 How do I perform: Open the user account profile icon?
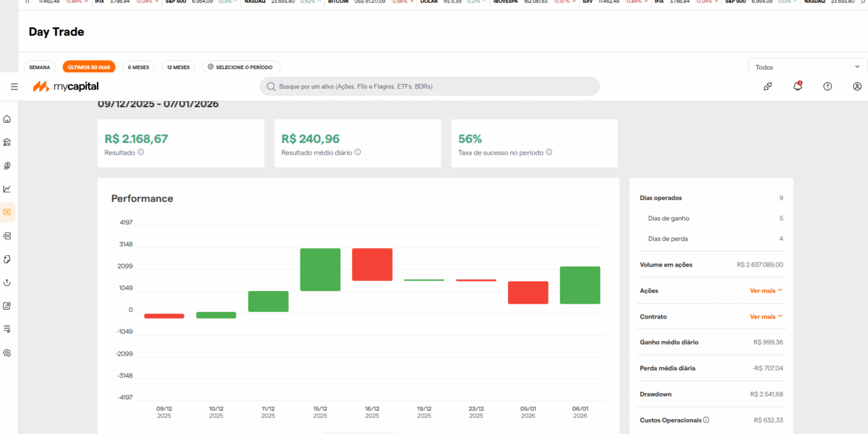857,86
